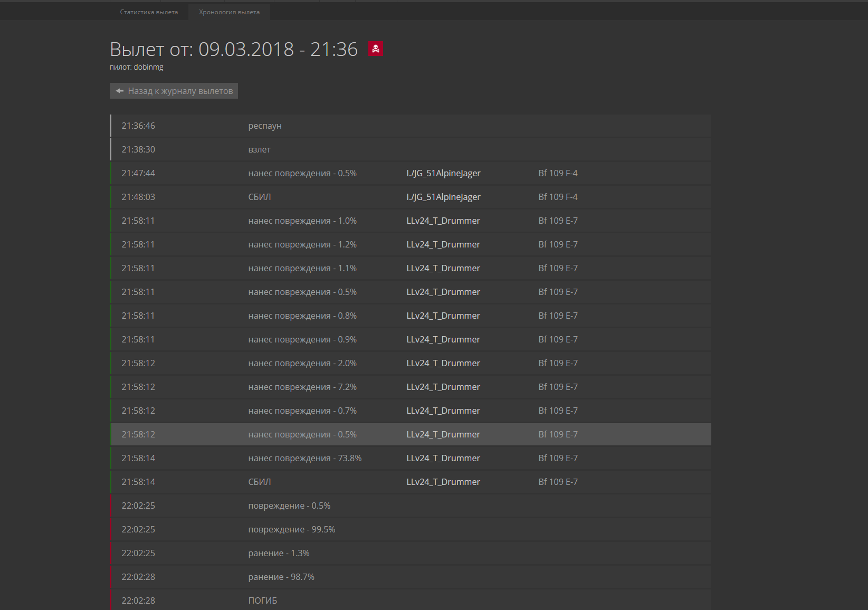Click нанес повреждения - 73.8% entry
Viewport: 868px width, 610px height.
[x=305, y=458]
